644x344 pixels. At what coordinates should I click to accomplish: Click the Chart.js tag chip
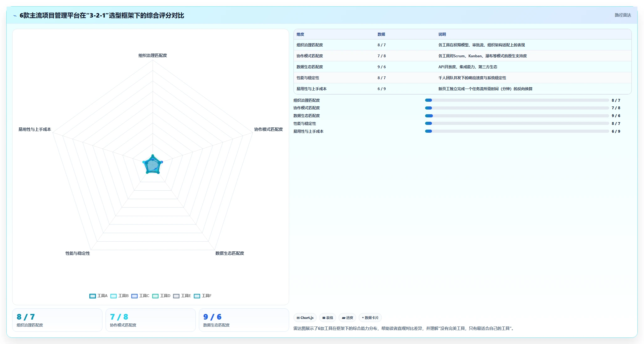(x=305, y=318)
